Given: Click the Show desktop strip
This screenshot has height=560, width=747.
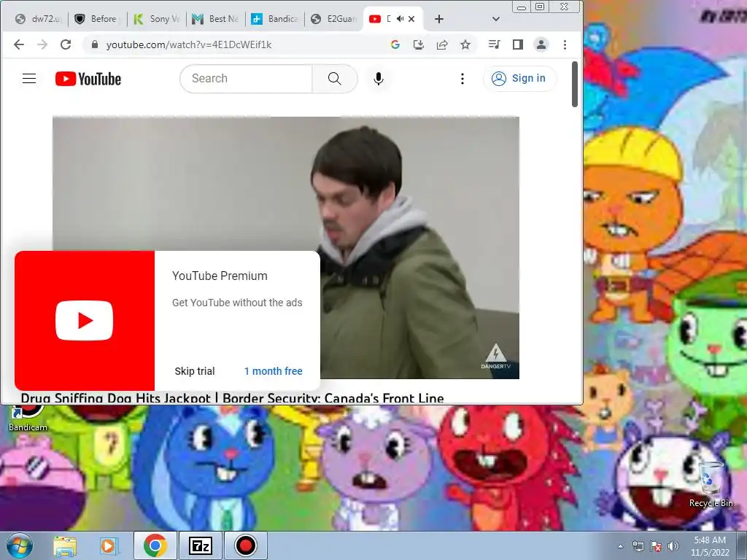Looking at the screenshot, I should [x=743, y=545].
